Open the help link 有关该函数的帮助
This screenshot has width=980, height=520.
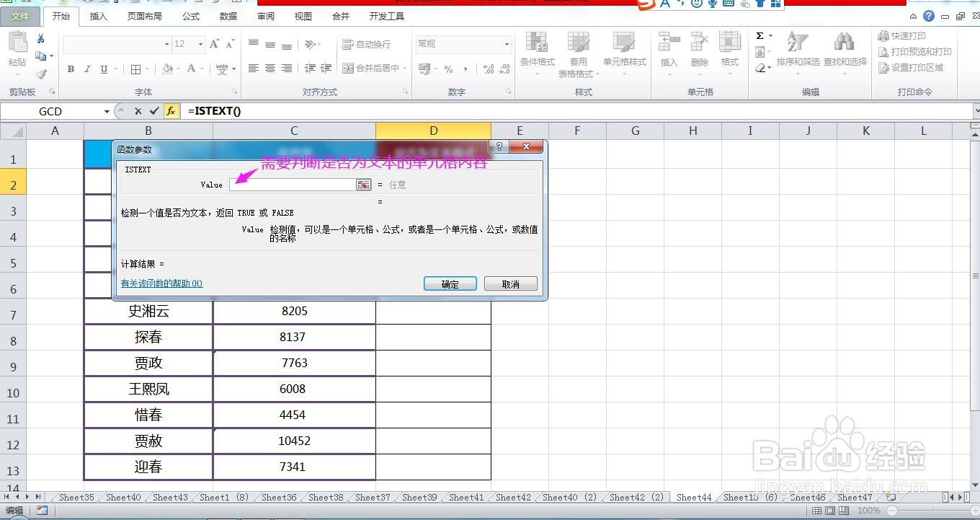click(162, 283)
